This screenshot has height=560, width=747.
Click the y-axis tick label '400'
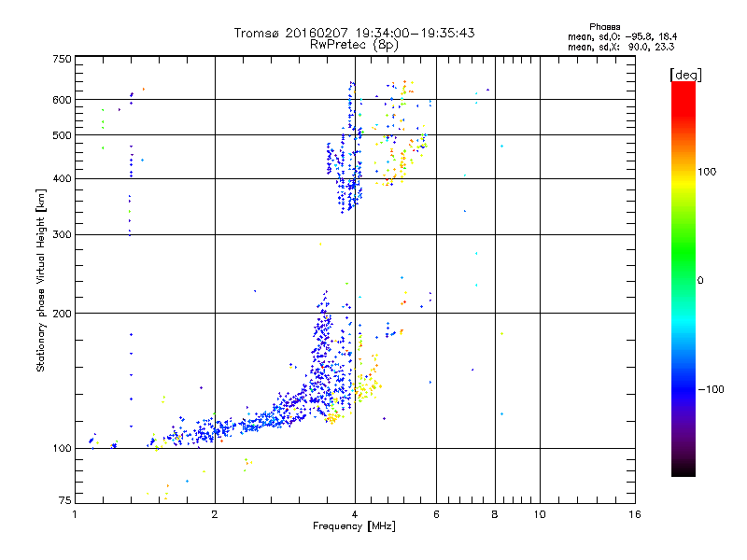click(x=63, y=178)
